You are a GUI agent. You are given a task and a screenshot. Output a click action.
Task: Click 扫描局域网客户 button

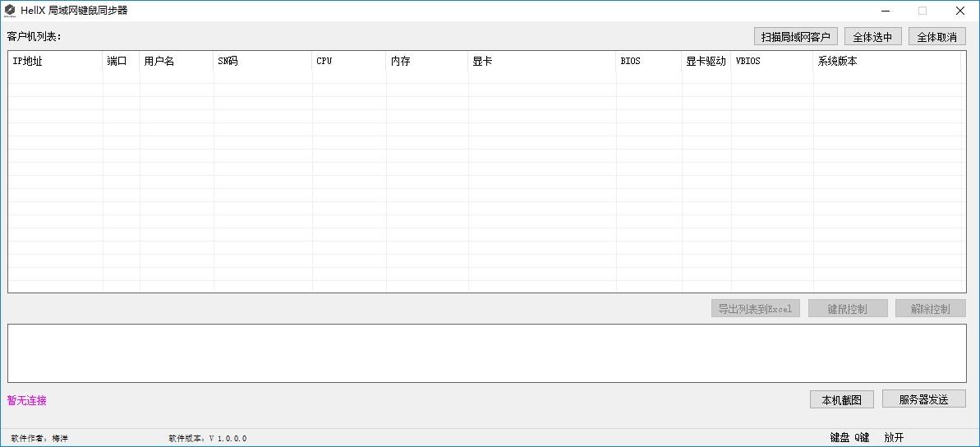(796, 37)
